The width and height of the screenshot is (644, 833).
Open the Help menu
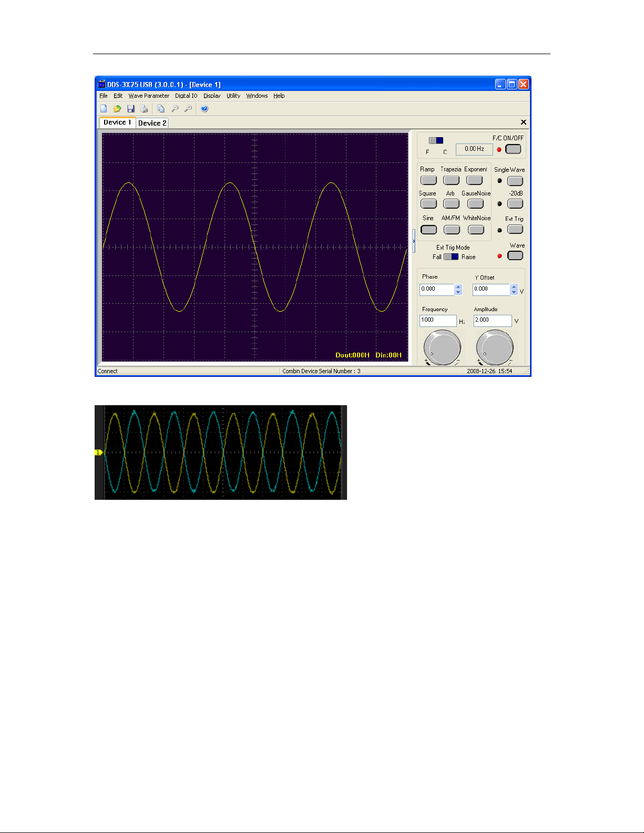279,96
